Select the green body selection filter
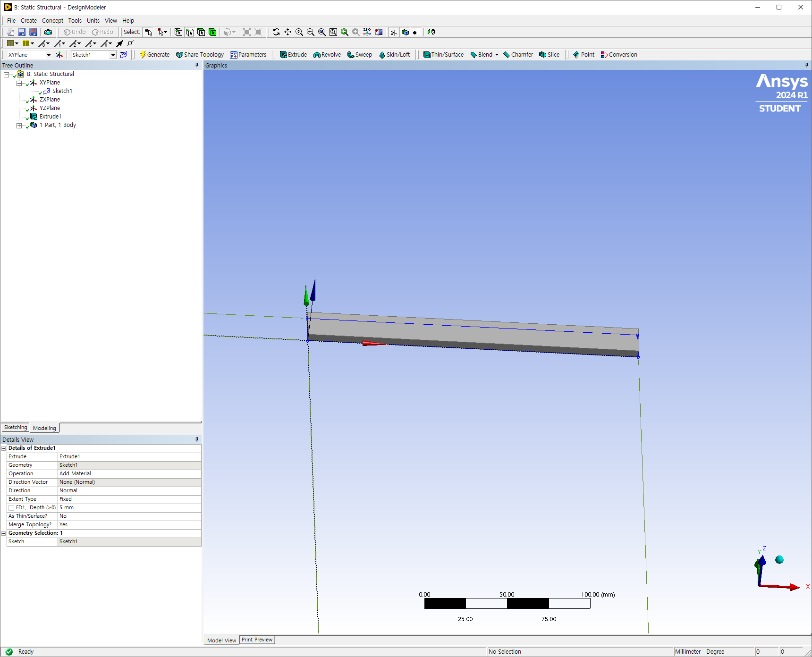812x657 pixels. pyautogui.click(x=212, y=32)
